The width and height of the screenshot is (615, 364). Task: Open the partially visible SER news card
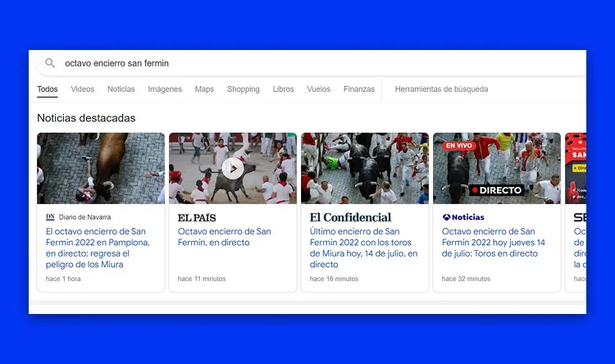(x=576, y=212)
